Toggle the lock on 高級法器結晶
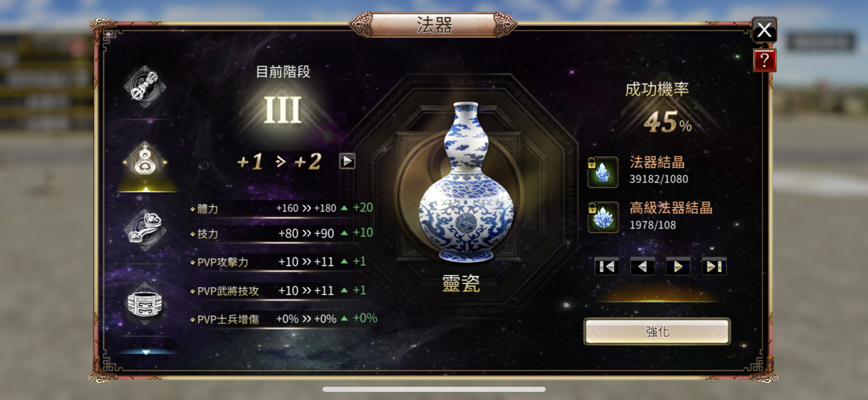Image resolution: width=868 pixels, height=400 pixels. click(592, 208)
